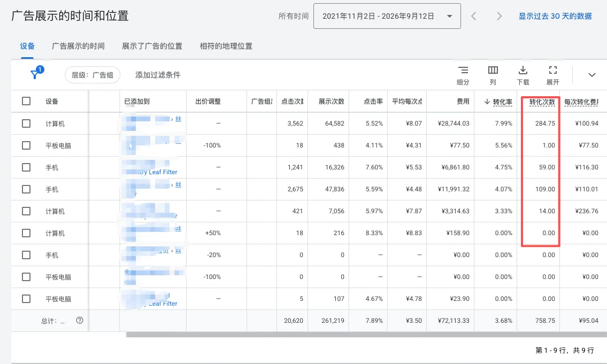The width and height of the screenshot is (607, 364).
Task: Click the 层级：广告组 filter chip
Action: (x=93, y=75)
